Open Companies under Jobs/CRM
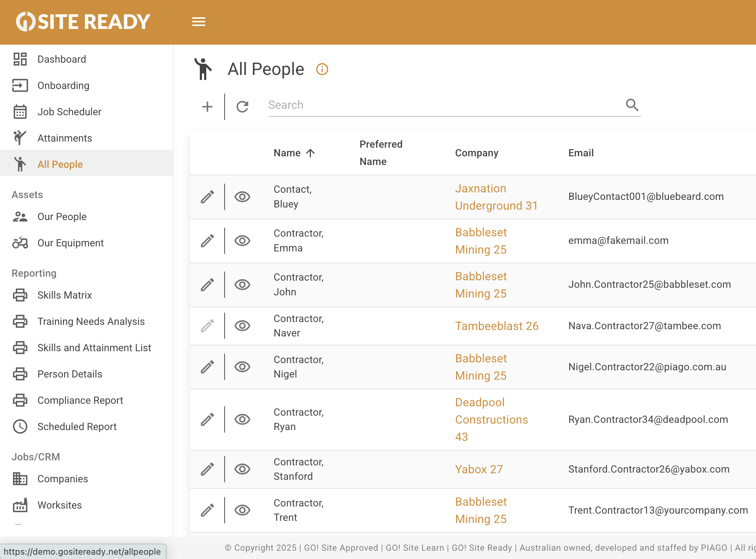 coord(86,479)
